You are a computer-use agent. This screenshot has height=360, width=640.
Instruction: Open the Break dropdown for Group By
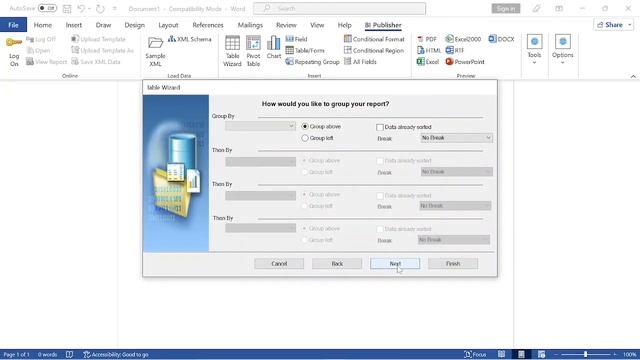456,138
